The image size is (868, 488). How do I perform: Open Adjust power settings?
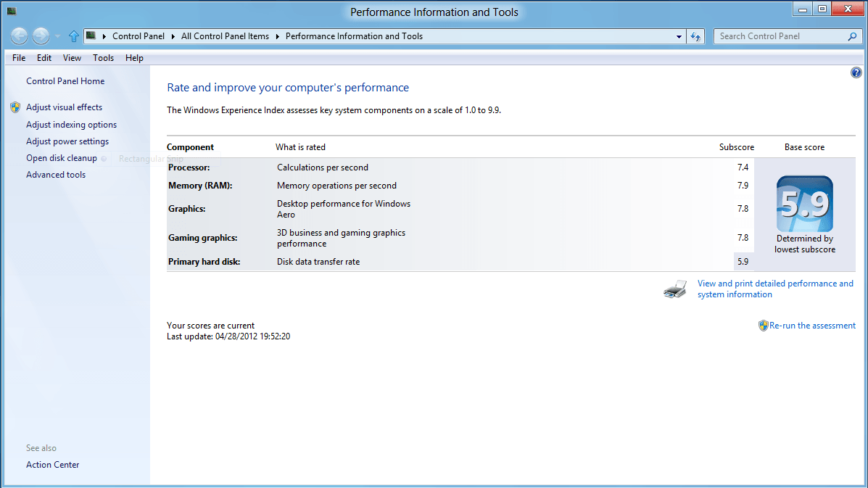point(67,141)
